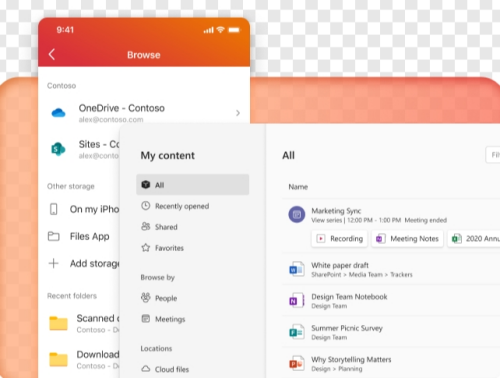Click the Meetings calendar icon
The width and height of the screenshot is (500, 378).
click(x=146, y=319)
